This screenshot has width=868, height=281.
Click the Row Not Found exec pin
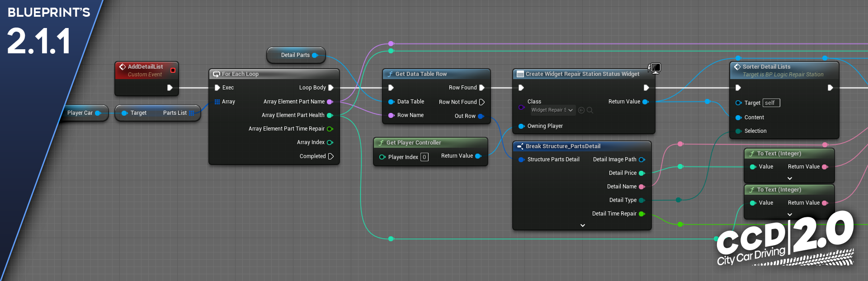coord(481,102)
